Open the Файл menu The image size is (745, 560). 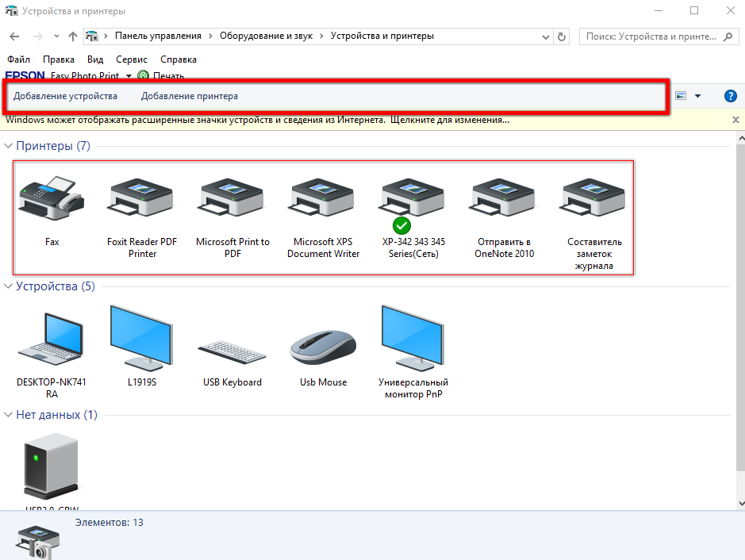18,59
